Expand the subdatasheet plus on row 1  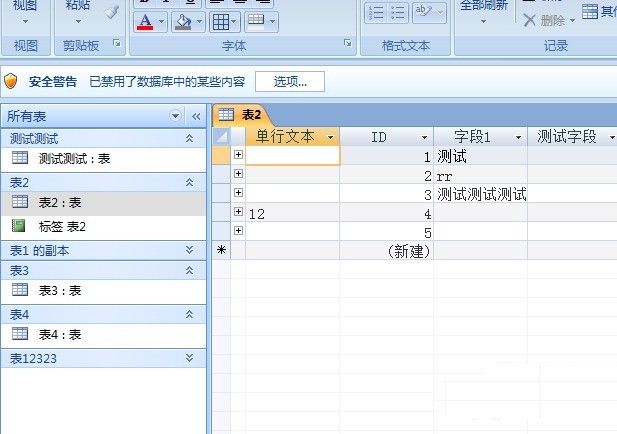click(x=238, y=155)
